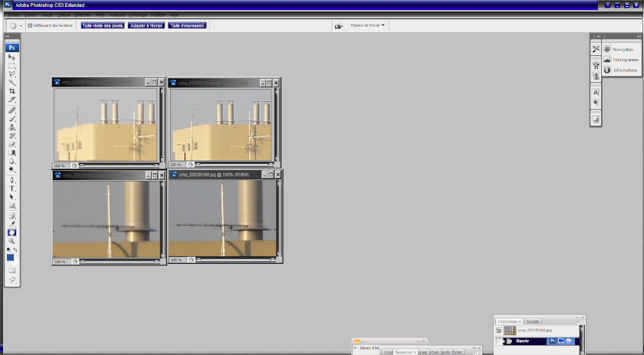
Task: Select the Type tool
Action: coord(12,189)
